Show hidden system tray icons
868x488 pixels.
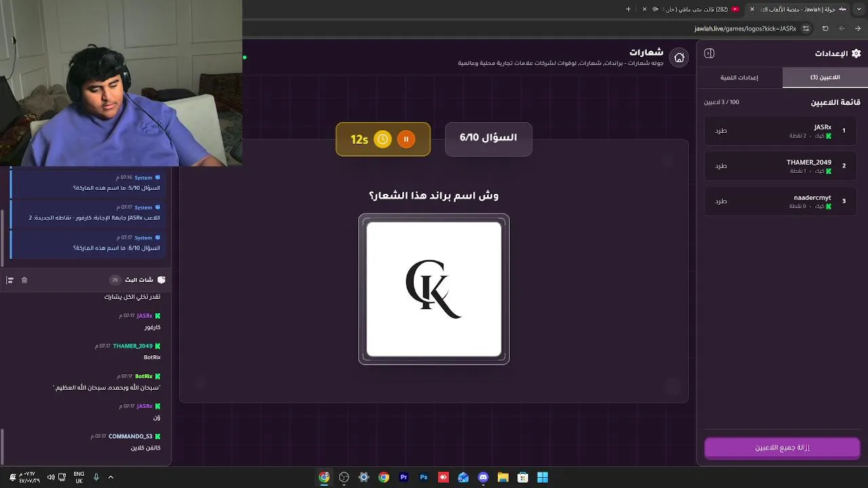coord(111,477)
